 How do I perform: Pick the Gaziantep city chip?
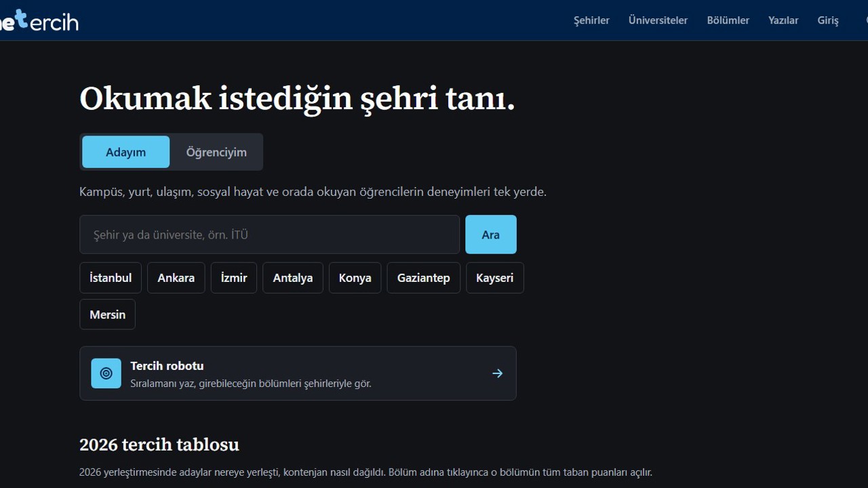point(424,278)
